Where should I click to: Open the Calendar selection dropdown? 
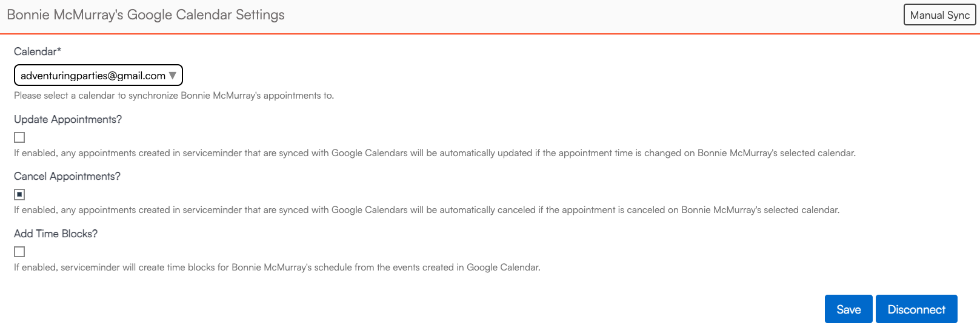pyautogui.click(x=98, y=76)
